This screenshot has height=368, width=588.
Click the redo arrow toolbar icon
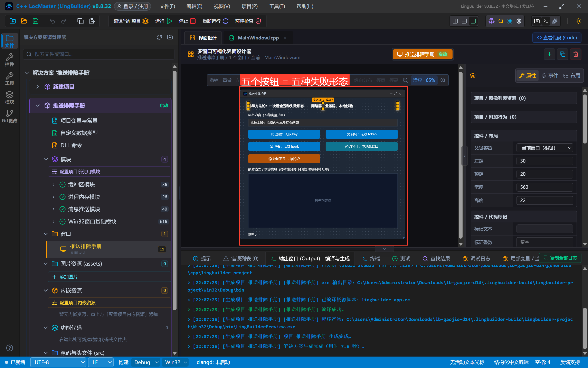coord(64,21)
